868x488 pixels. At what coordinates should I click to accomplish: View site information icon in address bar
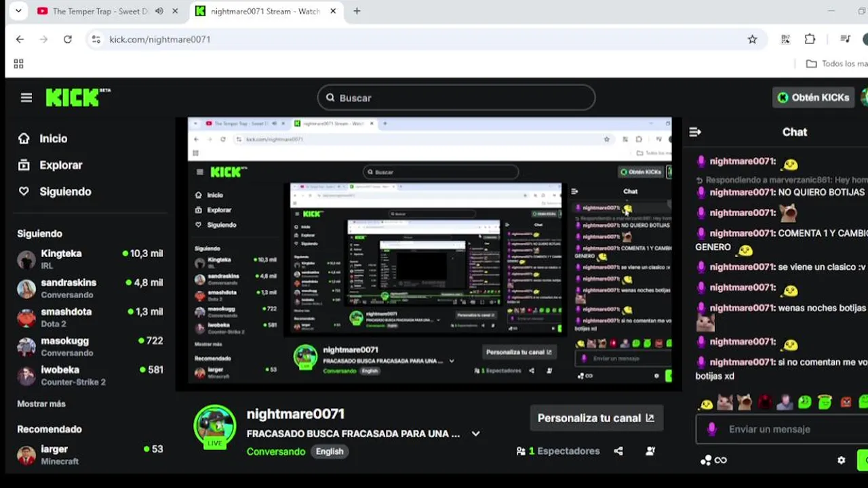(x=96, y=39)
